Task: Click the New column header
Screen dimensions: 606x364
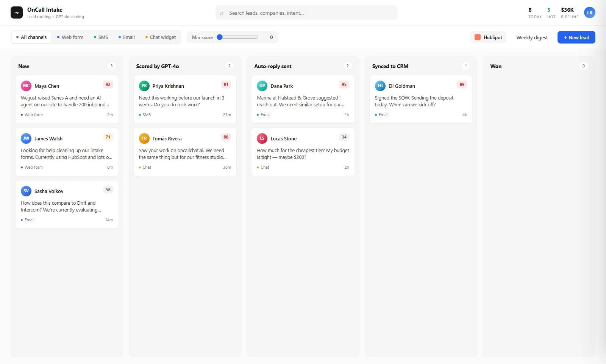Action: [x=23, y=66]
